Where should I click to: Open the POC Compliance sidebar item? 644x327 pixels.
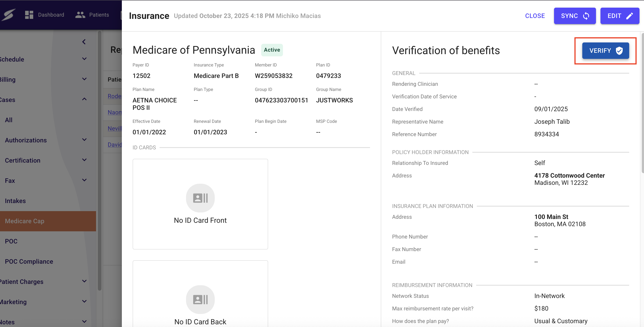pyautogui.click(x=29, y=261)
